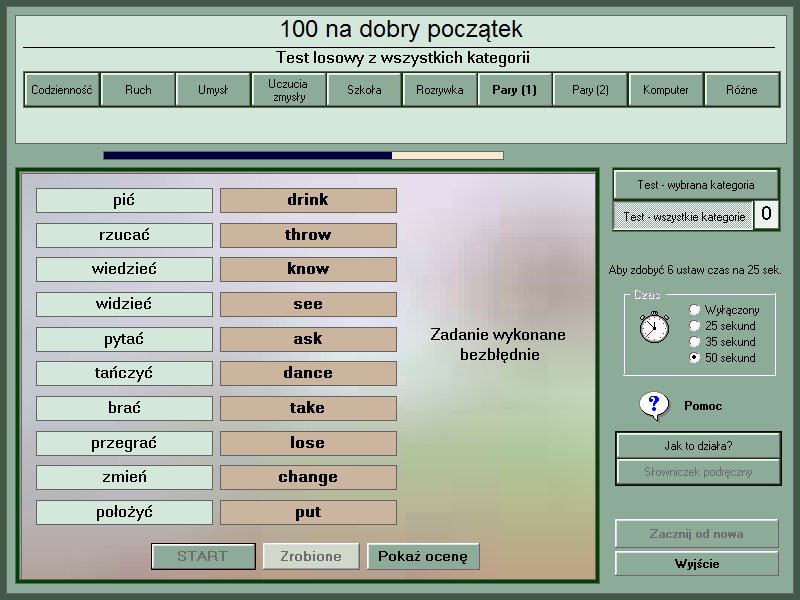Open the Codzienność category tab
The width and height of the screenshot is (800, 600).
pos(62,90)
